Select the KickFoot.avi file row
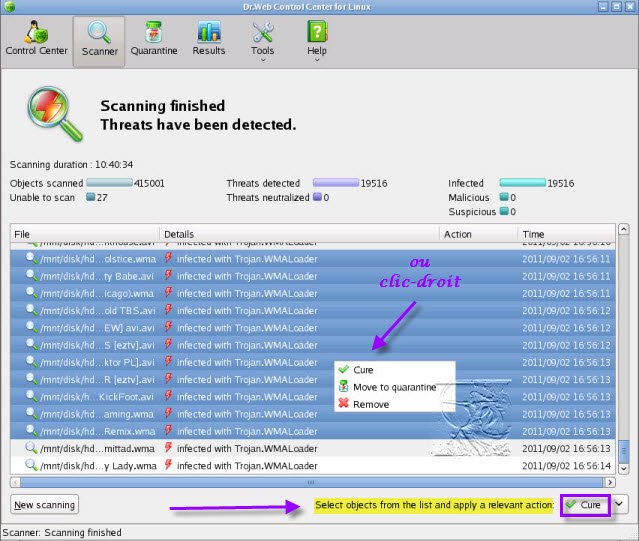 tap(313, 397)
